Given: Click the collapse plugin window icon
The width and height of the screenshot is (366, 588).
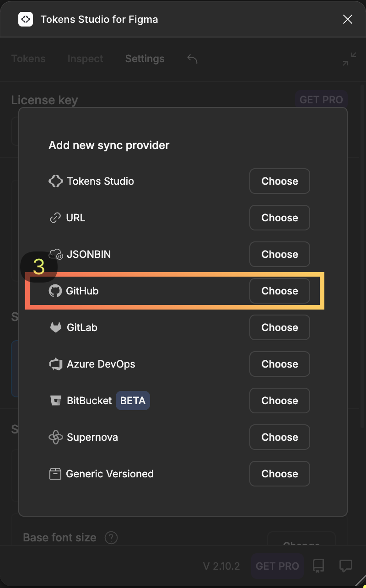Looking at the screenshot, I should [349, 59].
